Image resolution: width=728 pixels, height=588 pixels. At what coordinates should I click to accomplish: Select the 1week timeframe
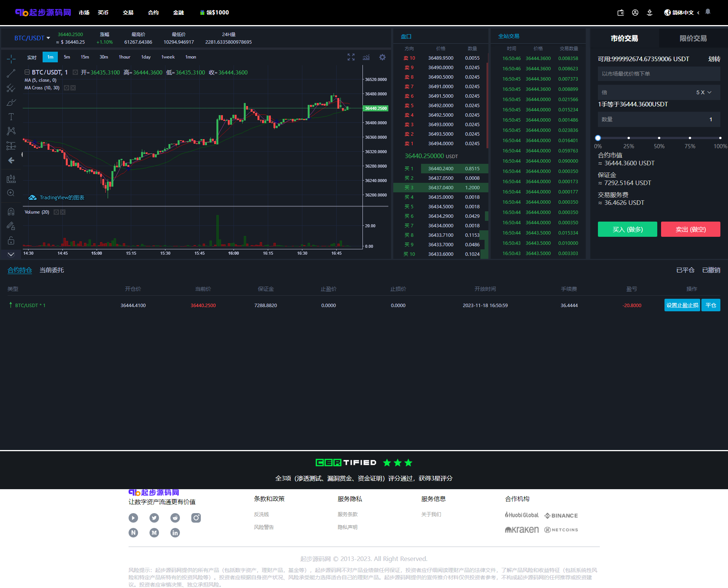168,57
